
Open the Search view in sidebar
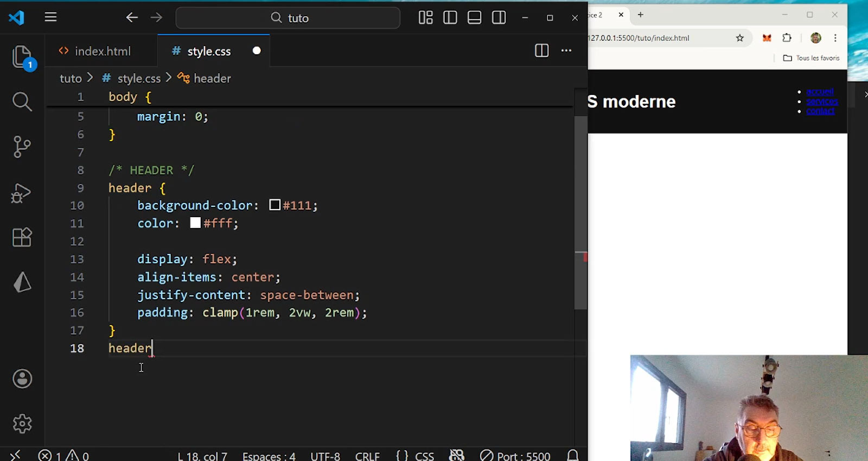click(x=22, y=102)
